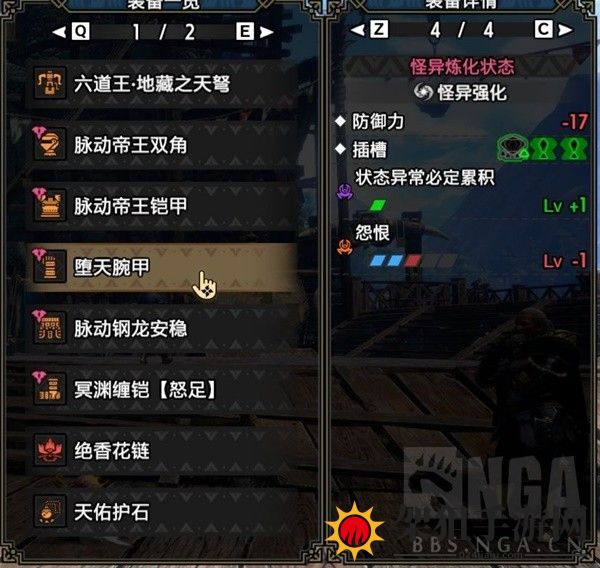Click the green decoration slot icons
The height and width of the screenshot is (568, 600).
click(542, 149)
